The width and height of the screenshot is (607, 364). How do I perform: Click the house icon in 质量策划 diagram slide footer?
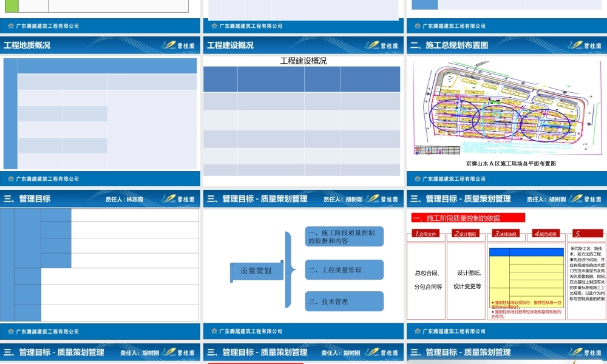[x=214, y=331]
